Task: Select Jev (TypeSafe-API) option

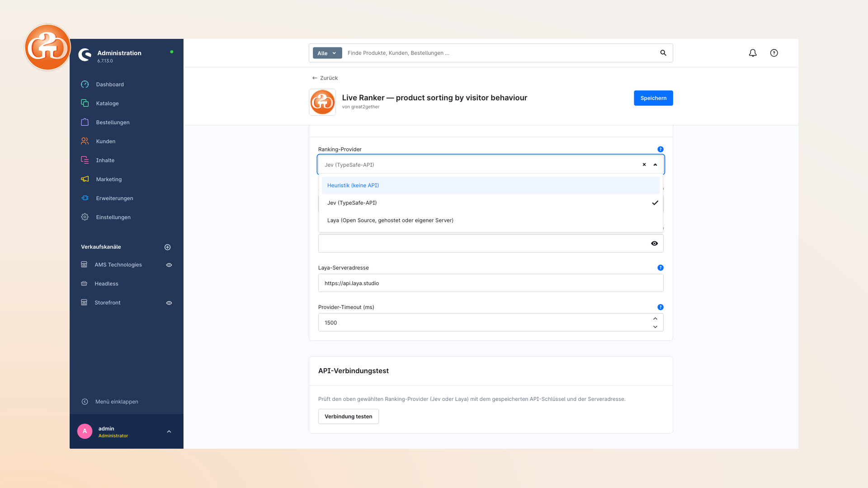Action: click(x=491, y=203)
